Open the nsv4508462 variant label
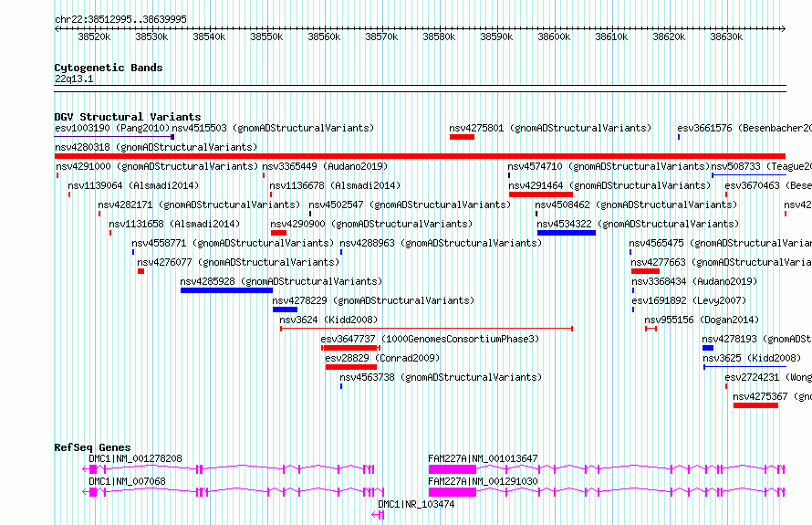812x525 pixels. [636, 205]
